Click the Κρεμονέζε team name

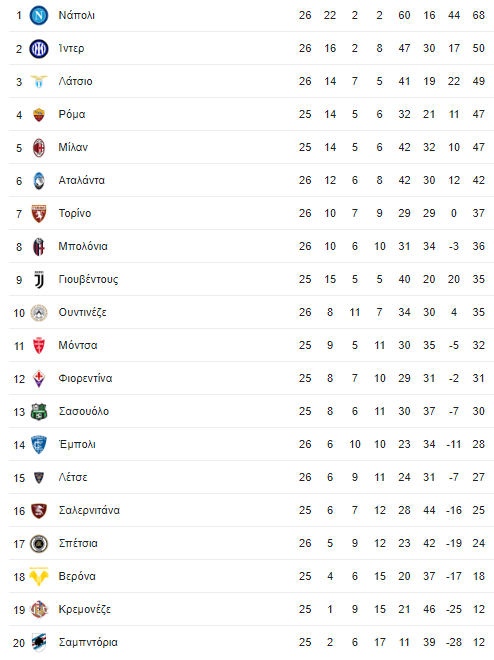coord(85,609)
